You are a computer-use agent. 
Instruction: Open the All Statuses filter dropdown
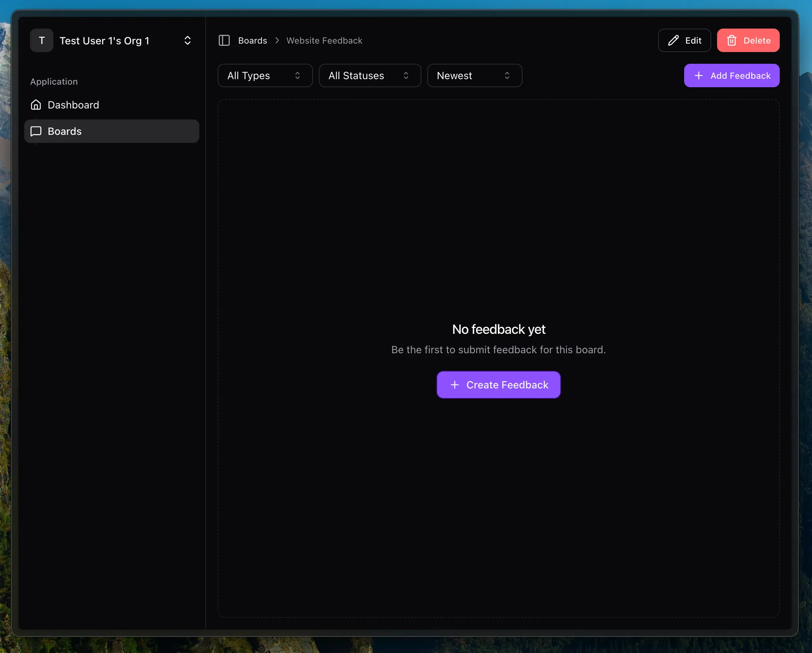point(369,76)
